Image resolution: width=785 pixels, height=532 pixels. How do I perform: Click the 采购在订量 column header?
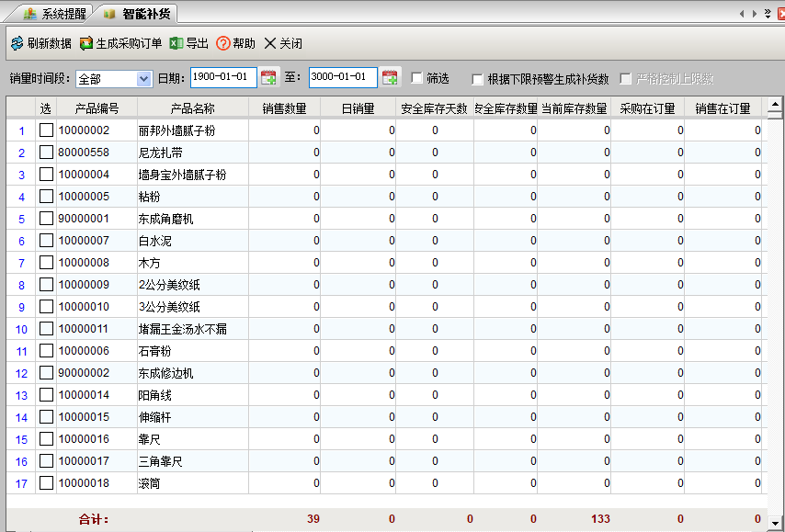[648, 108]
